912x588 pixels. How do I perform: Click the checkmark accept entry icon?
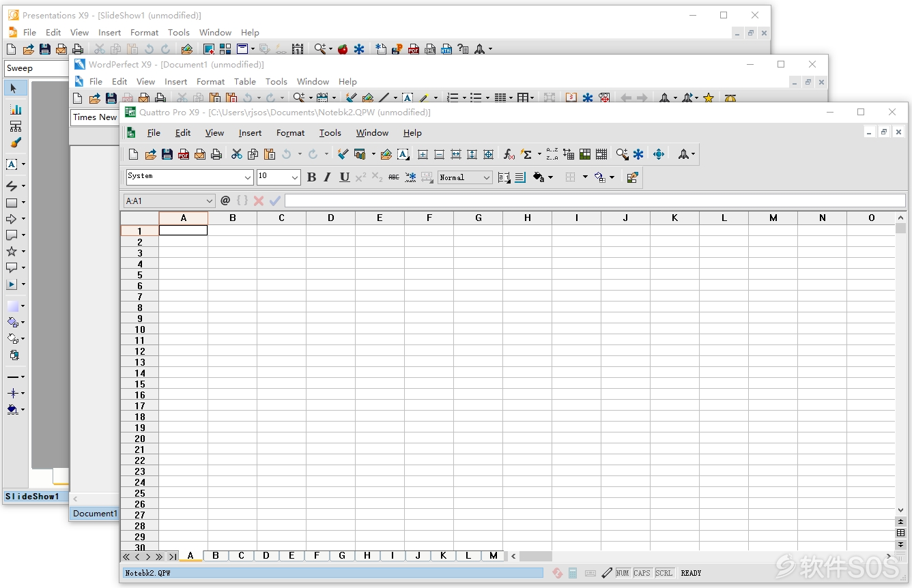click(275, 201)
